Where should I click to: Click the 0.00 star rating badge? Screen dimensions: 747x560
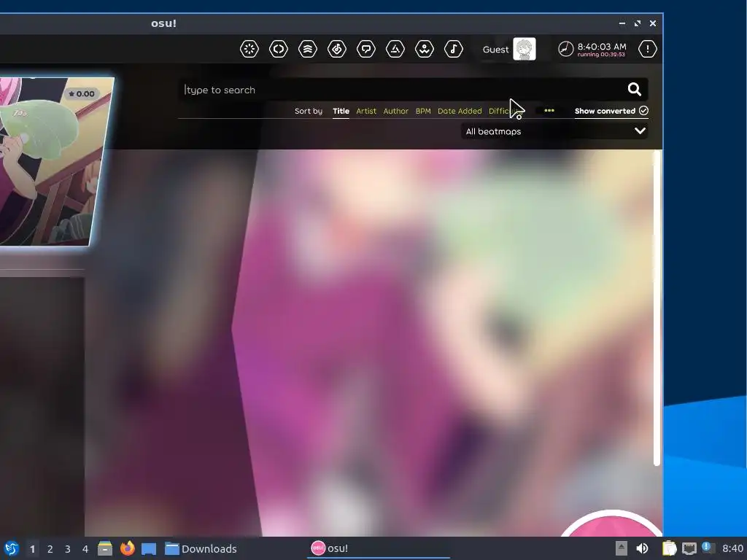[x=82, y=94]
